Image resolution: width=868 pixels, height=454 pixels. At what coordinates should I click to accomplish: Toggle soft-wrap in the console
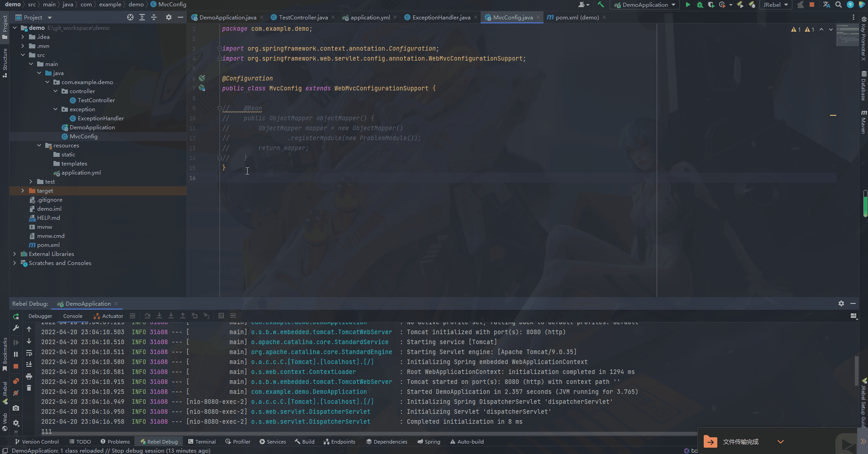pyautogui.click(x=29, y=353)
